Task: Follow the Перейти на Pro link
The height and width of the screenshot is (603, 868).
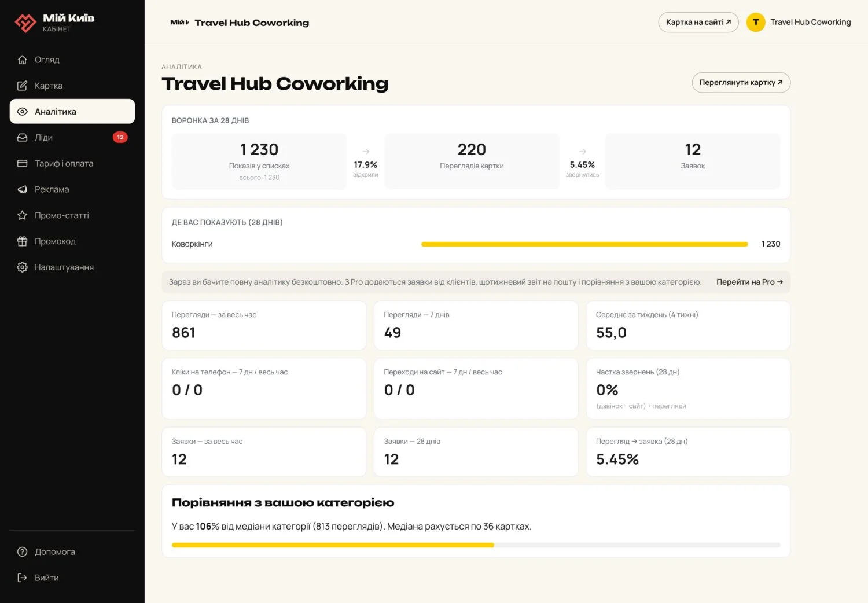Action: (749, 282)
